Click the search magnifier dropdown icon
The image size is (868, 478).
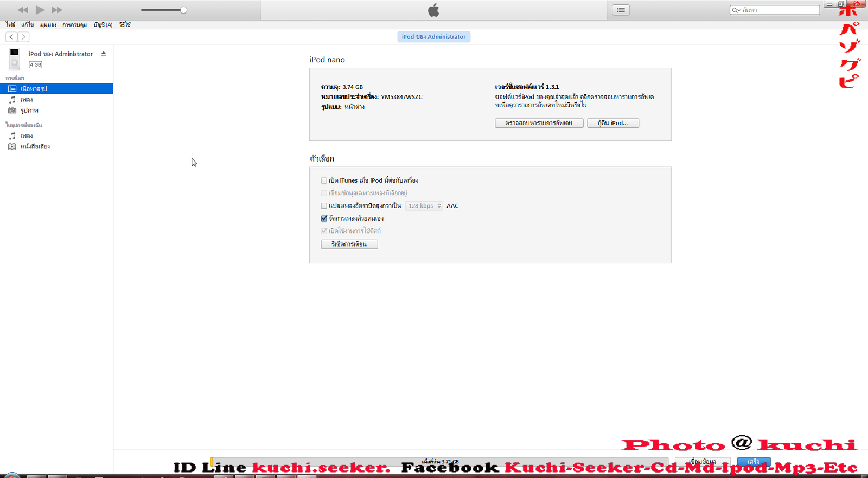point(736,10)
